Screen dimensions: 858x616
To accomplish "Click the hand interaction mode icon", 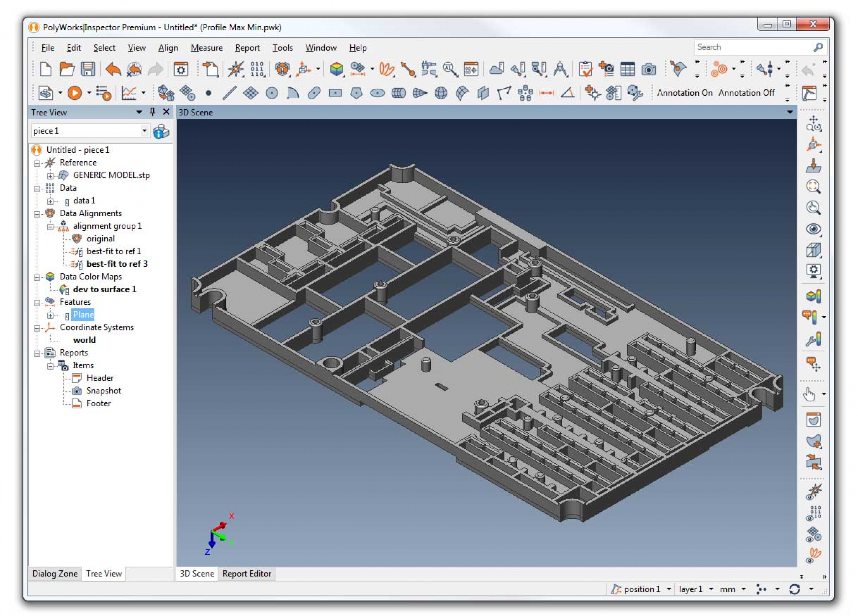I will (809, 394).
